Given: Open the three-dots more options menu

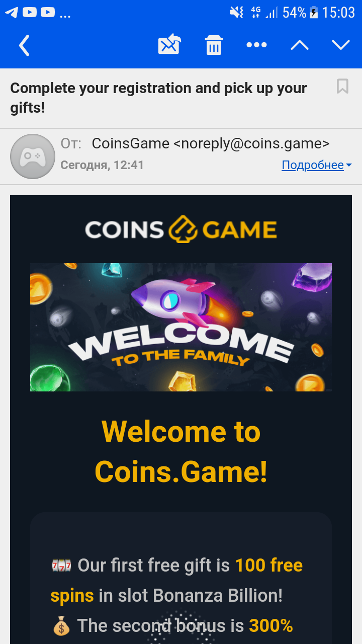Looking at the screenshot, I should [256, 45].
